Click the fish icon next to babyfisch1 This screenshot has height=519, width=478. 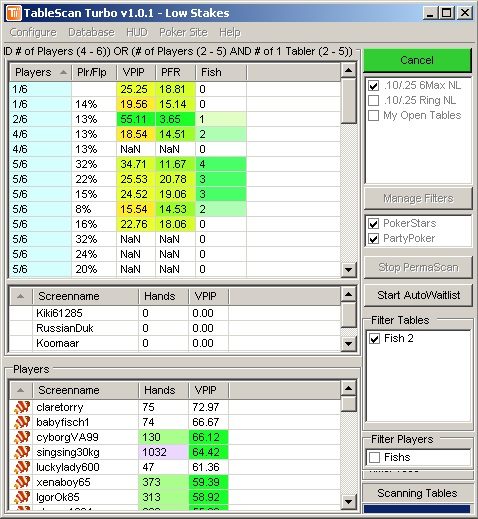(22, 422)
